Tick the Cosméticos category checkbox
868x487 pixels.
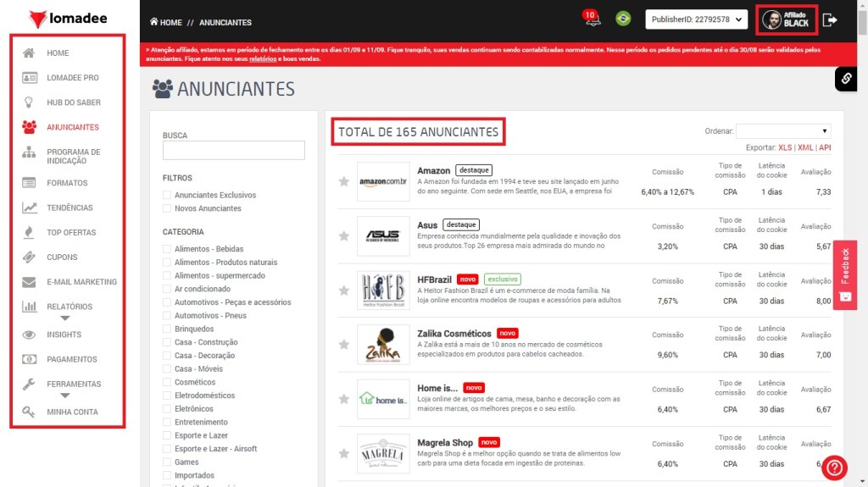point(167,382)
